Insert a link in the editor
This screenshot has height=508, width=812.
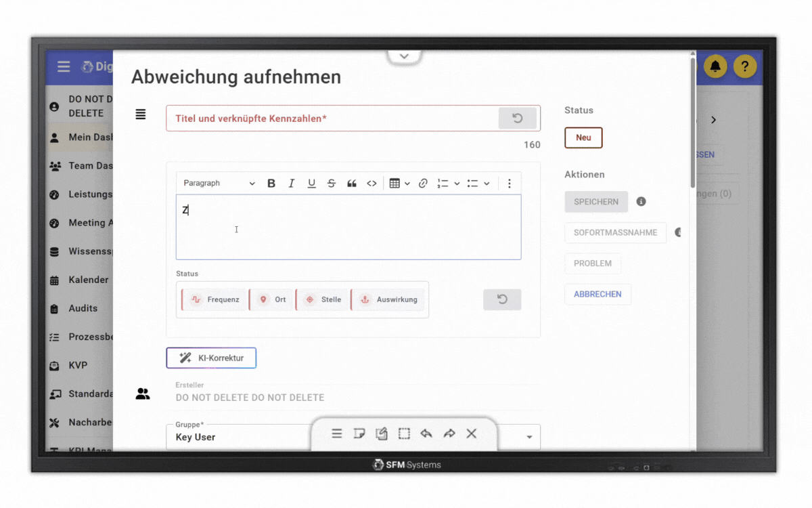[423, 184]
